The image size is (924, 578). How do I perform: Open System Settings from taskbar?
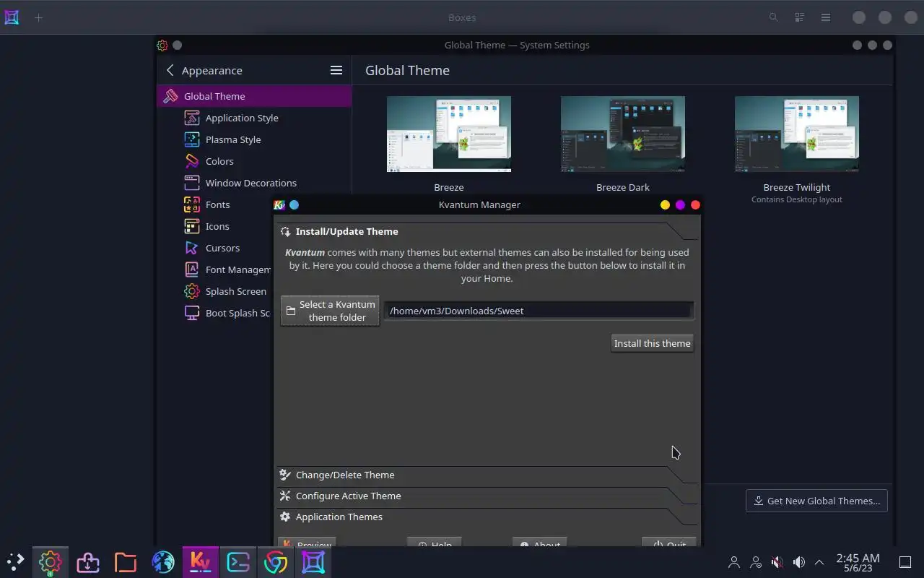50,561
